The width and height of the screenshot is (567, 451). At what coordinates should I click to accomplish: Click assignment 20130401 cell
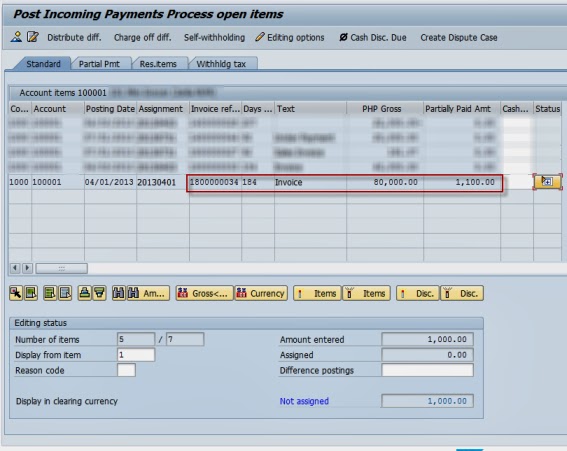[x=163, y=182]
